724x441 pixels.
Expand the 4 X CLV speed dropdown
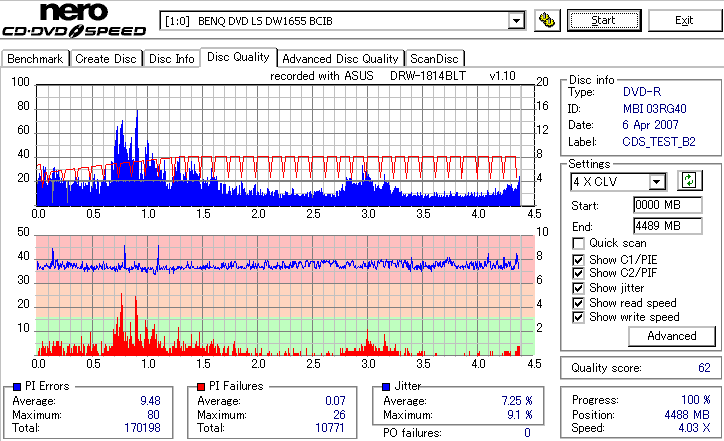point(656,182)
